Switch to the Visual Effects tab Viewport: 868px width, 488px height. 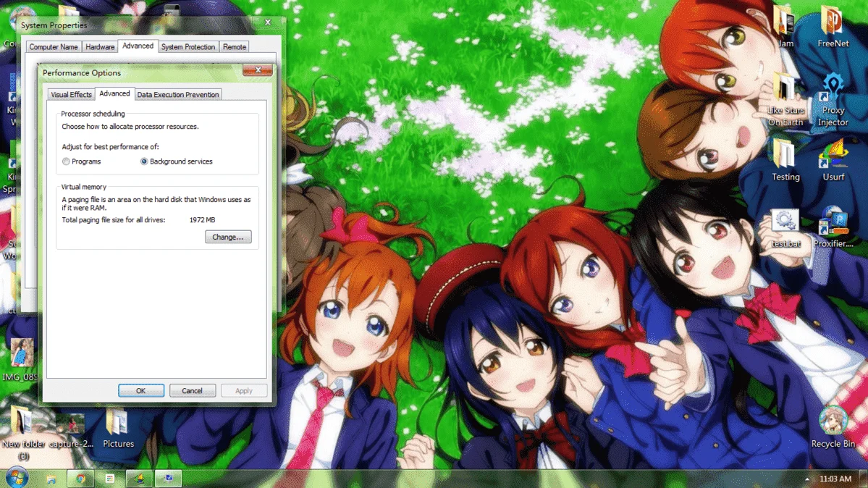tap(72, 95)
